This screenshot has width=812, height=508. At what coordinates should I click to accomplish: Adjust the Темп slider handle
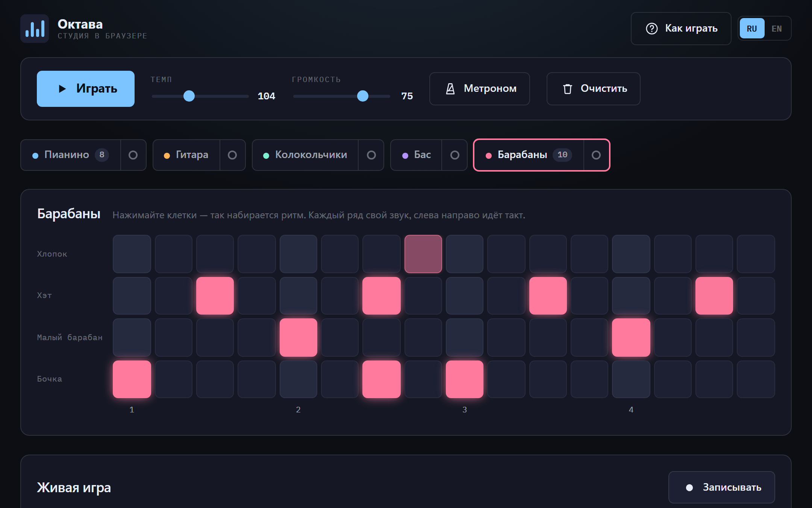(x=189, y=96)
